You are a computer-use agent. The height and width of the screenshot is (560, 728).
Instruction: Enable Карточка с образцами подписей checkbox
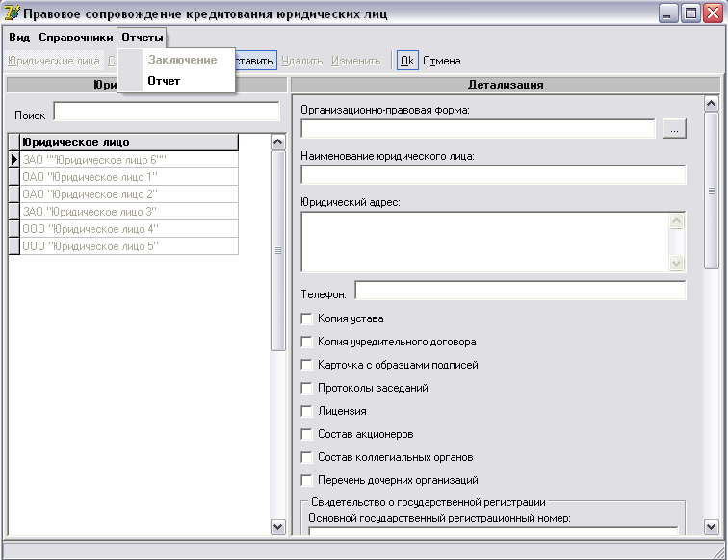pyautogui.click(x=306, y=365)
